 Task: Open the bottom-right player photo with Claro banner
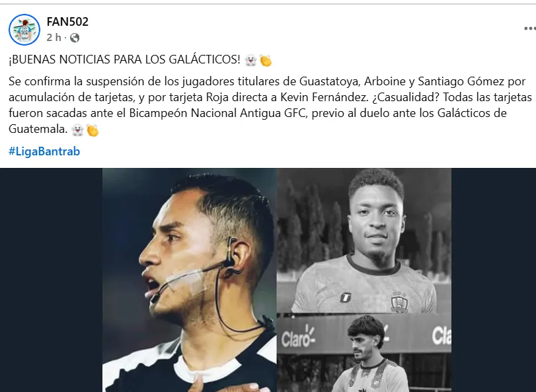pyautogui.click(x=364, y=353)
